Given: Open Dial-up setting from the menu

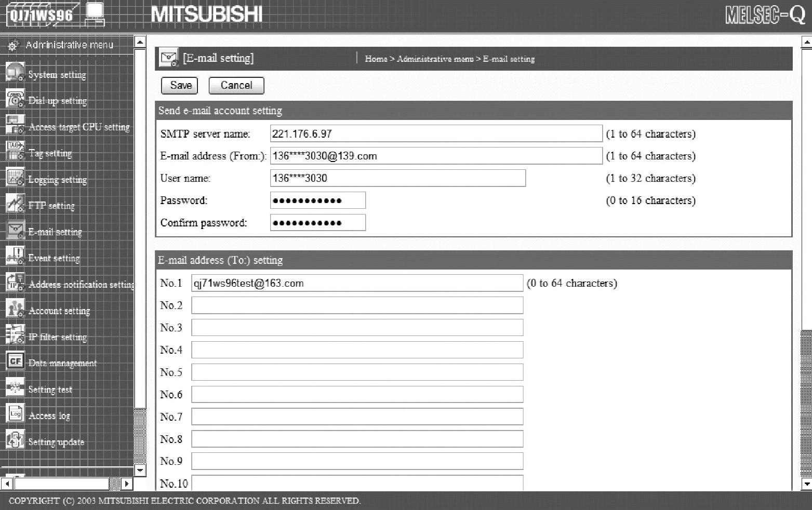Looking at the screenshot, I should (x=58, y=101).
